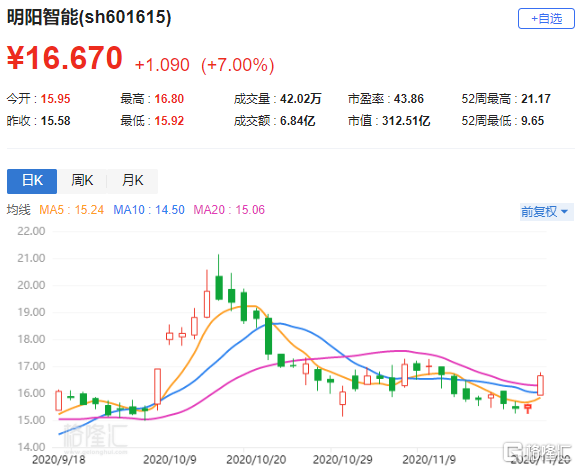This screenshot has width=578, height=469.
Task: Click the 市盈率 value 43.86
Action: coord(408,99)
